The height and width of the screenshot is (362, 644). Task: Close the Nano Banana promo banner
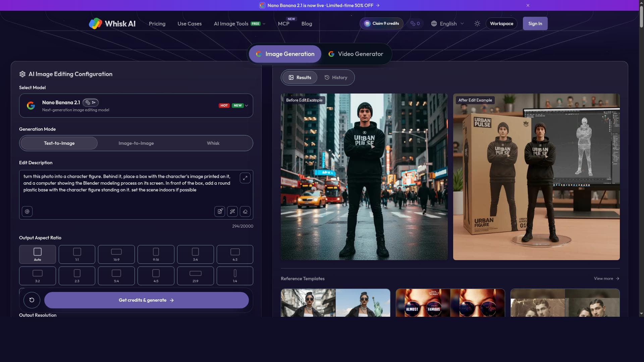point(528,5)
